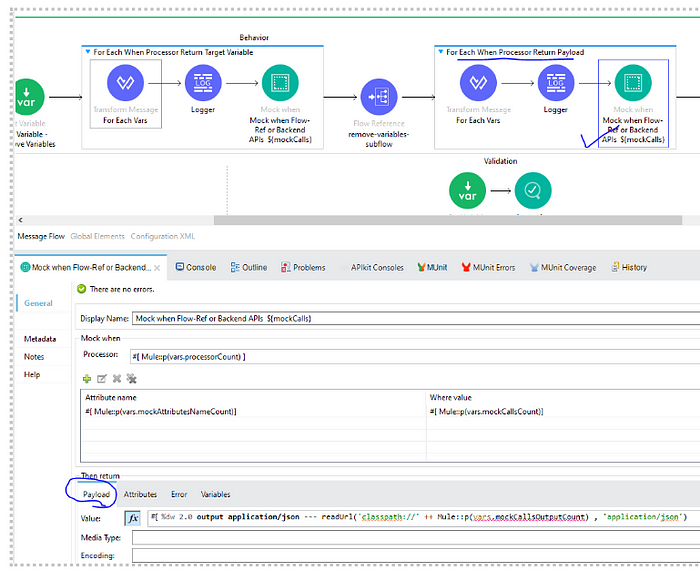Switch to Message Flow view
The image size is (700, 583).
coord(41,236)
